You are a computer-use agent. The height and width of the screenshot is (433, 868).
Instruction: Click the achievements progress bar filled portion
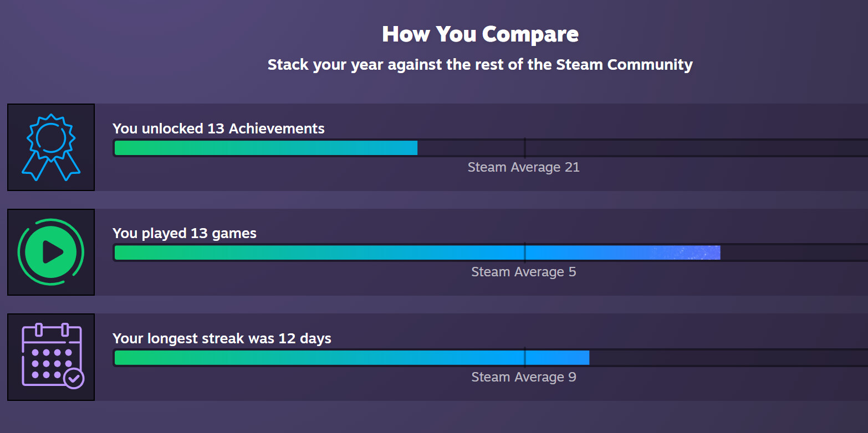pos(266,148)
